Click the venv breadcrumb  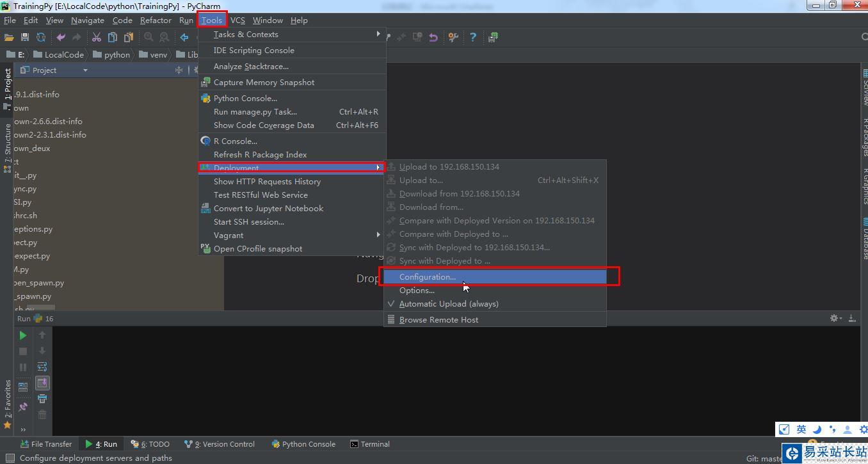point(153,55)
